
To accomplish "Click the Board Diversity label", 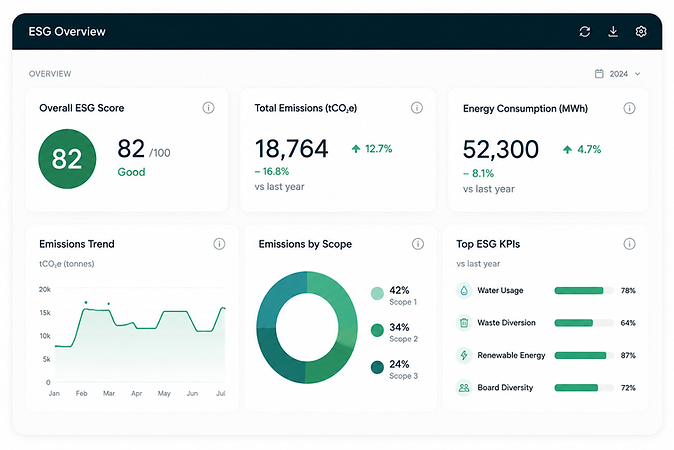I will pos(505,388).
